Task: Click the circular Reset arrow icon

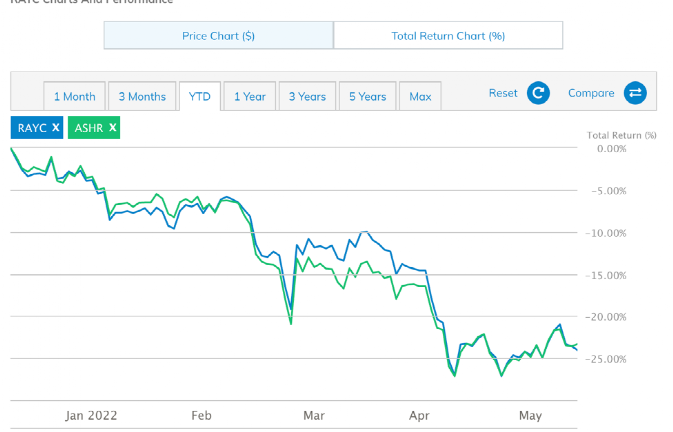Action: coord(538,93)
